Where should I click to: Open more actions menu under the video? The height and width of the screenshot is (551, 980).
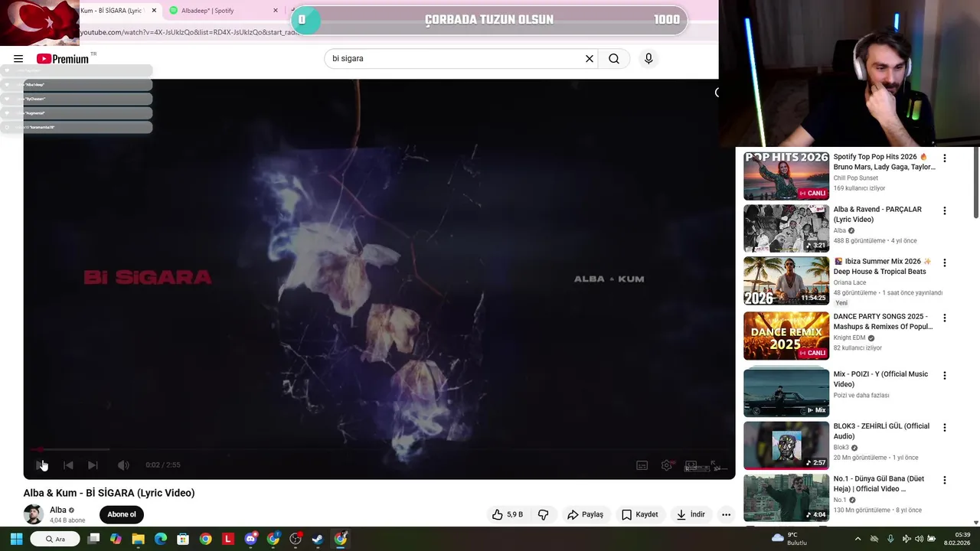726,515
